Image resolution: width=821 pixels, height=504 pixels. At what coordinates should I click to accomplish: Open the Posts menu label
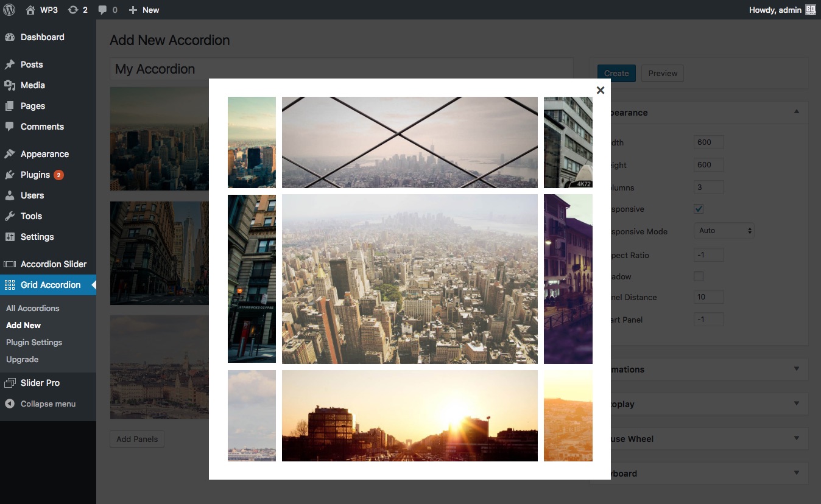[32, 65]
